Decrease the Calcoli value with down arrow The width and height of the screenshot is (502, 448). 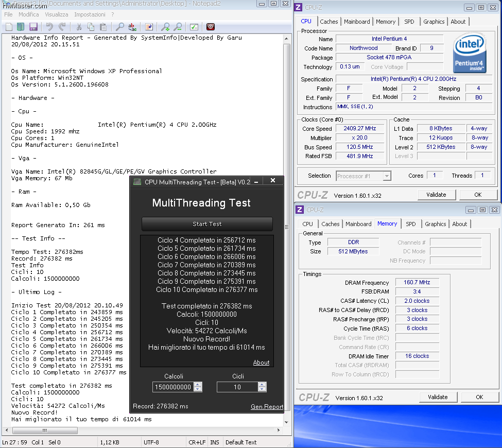point(198,389)
